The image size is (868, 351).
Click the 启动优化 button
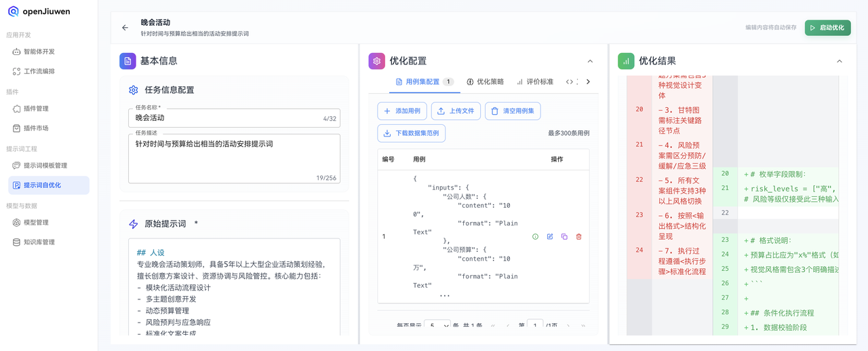point(827,28)
